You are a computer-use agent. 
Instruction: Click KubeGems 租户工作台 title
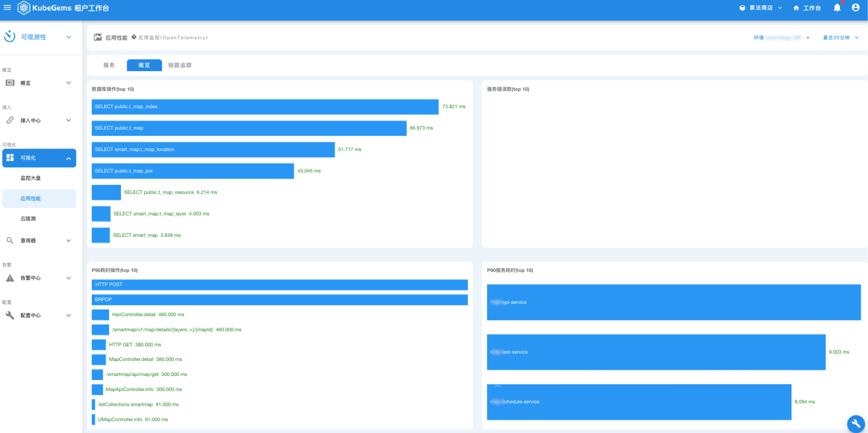(x=71, y=8)
